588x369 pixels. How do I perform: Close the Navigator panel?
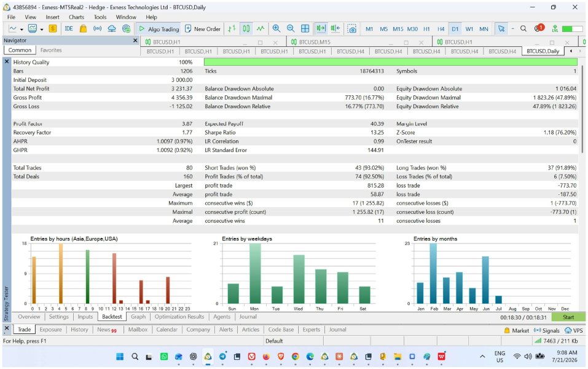click(135, 40)
